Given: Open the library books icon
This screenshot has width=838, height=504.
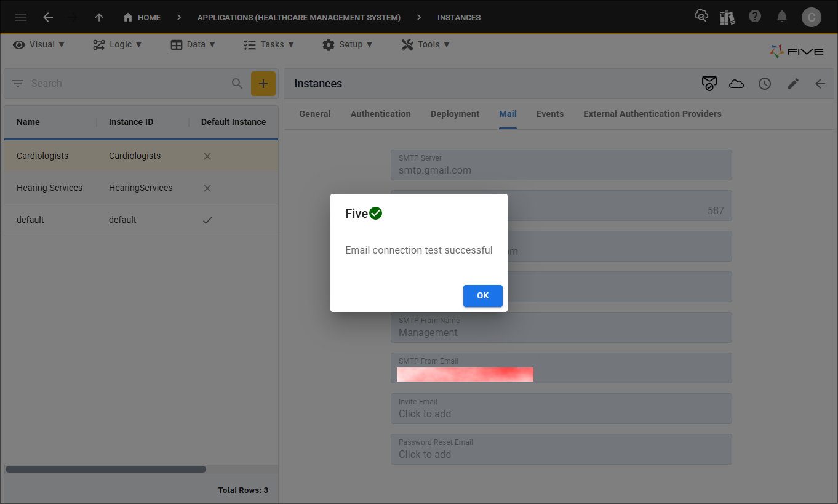Looking at the screenshot, I should click(728, 17).
